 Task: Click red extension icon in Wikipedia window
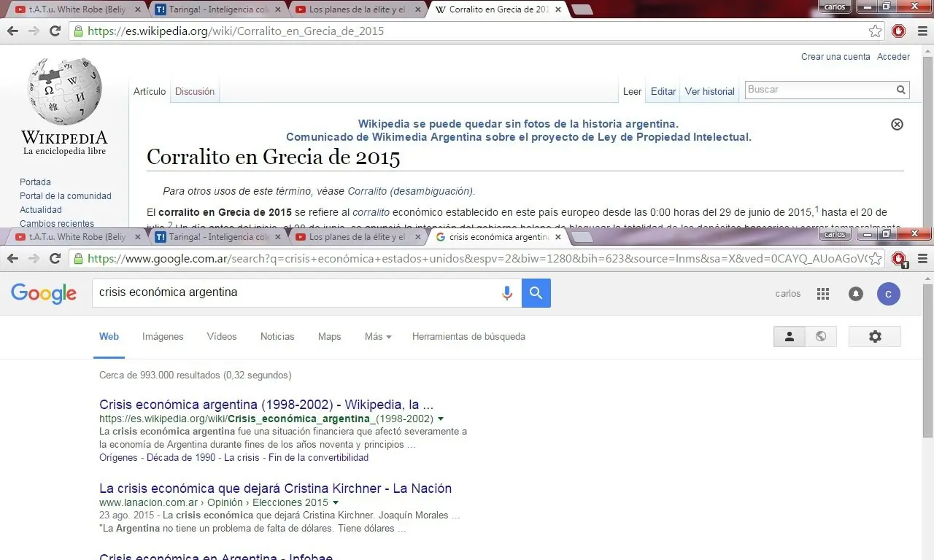coord(899,31)
